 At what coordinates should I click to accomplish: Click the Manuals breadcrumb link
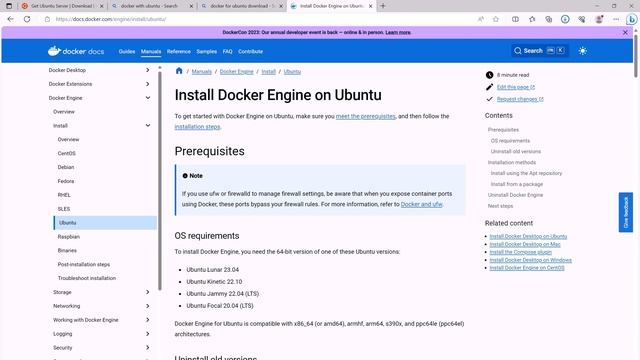pos(202,71)
